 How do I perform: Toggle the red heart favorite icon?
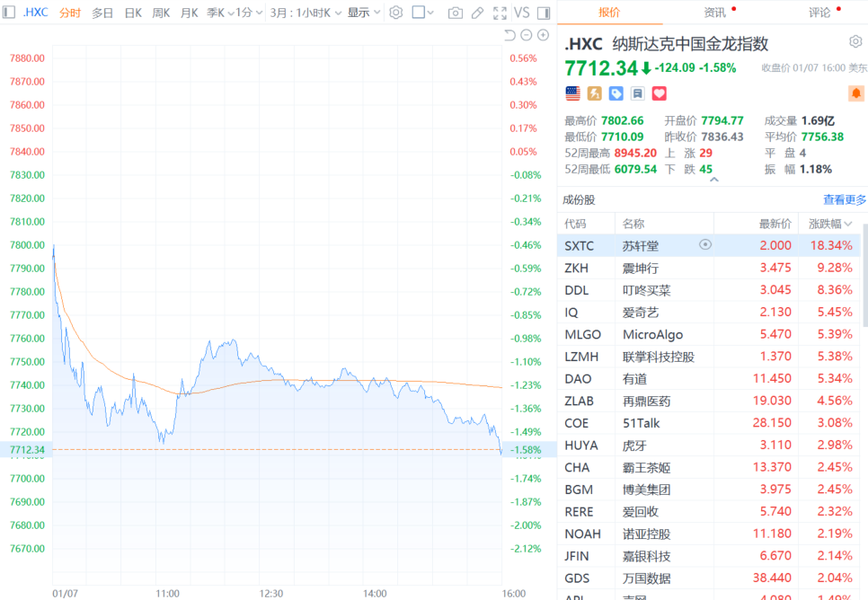(660, 93)
